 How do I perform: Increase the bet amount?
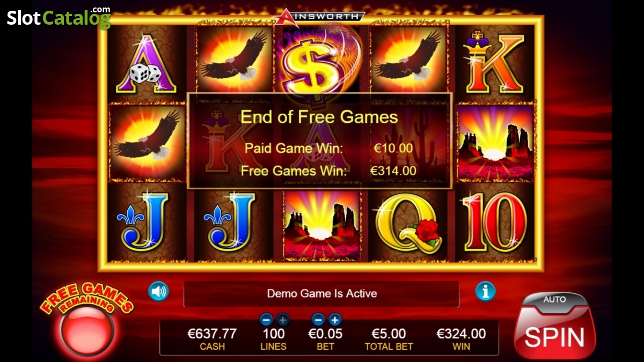click(x=335, y=320)
